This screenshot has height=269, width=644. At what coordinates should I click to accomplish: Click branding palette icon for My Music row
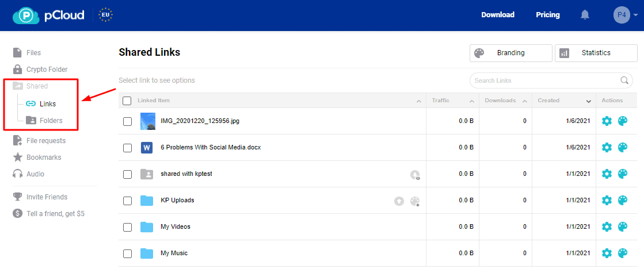(623, 253)
